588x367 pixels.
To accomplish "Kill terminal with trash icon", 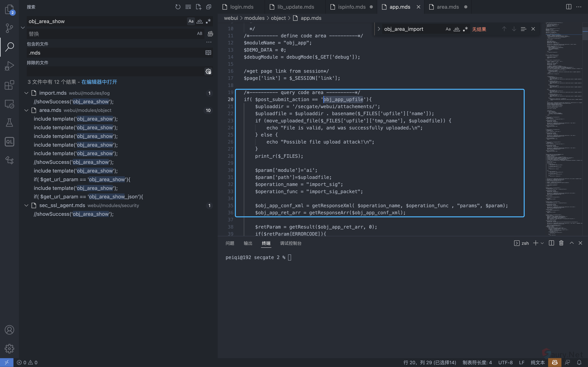I will tap(561, 243).
